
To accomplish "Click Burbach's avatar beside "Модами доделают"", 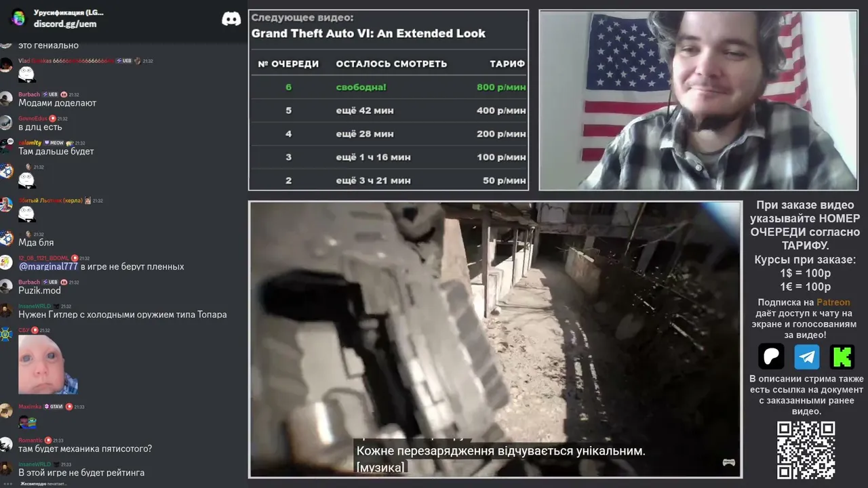I will (6, 98).
